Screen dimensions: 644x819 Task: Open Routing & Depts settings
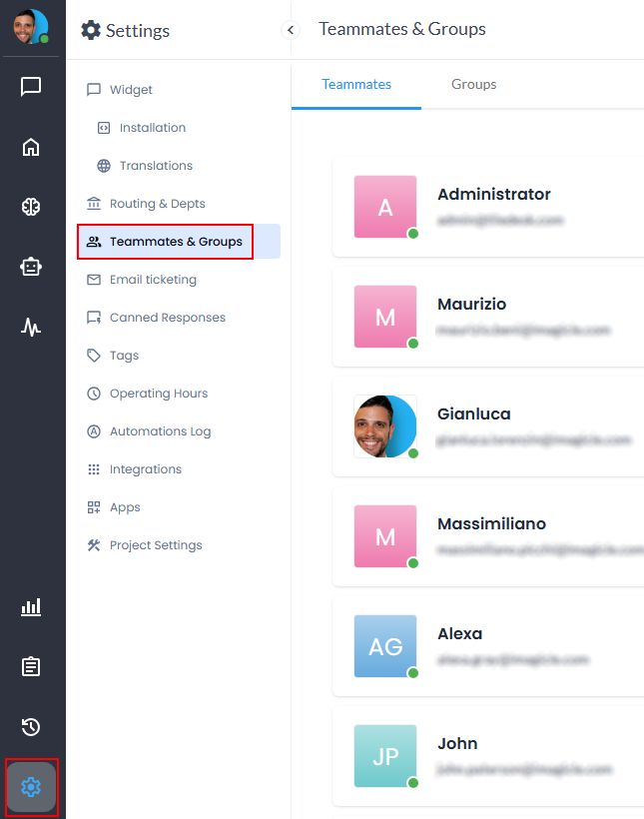pyautogui.click(x=157, y=204)
